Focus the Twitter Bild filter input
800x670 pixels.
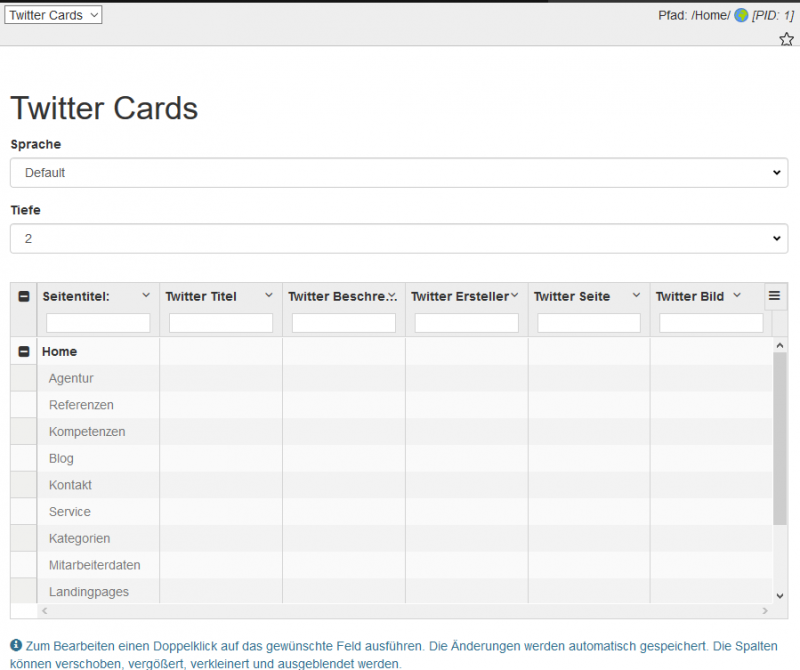point(711,323)
